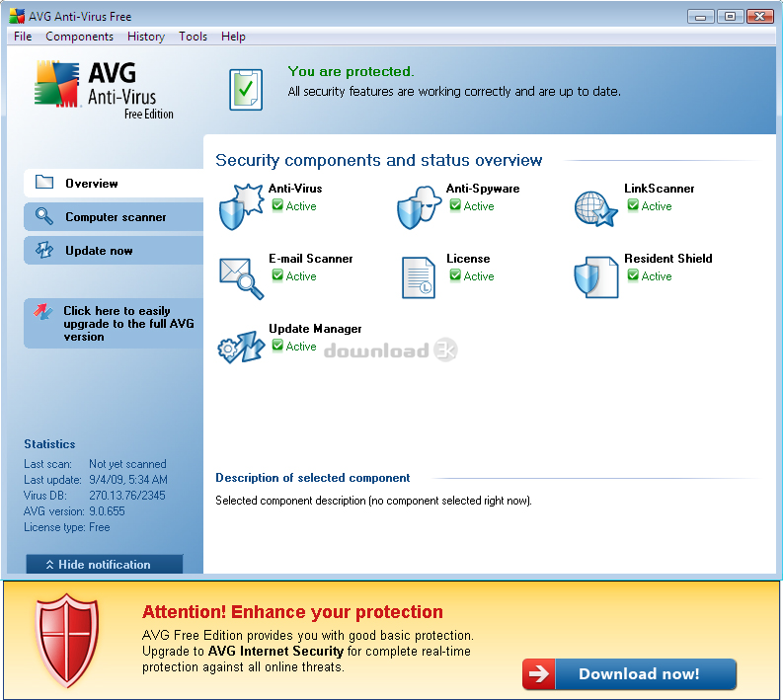Click the AVG title bar application icon
Image resolution: width=783 pixels, height=700 pixels.
tap(17, 16)
